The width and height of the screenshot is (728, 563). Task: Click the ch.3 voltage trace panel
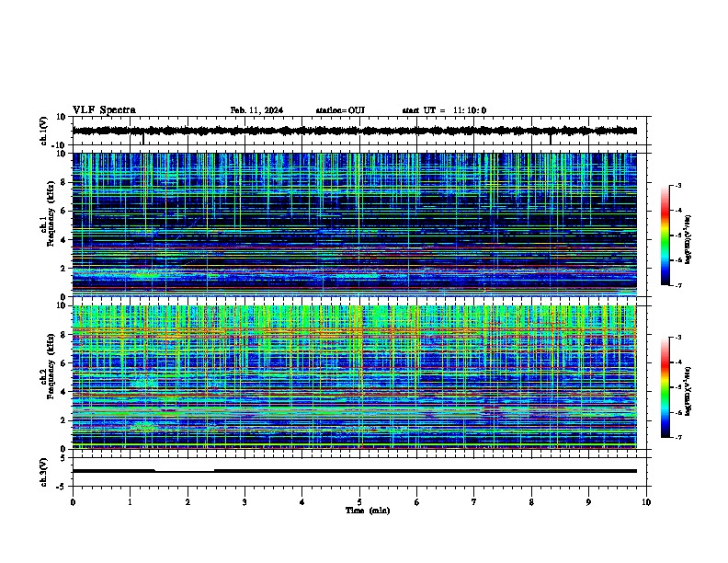tap(359, 472)
